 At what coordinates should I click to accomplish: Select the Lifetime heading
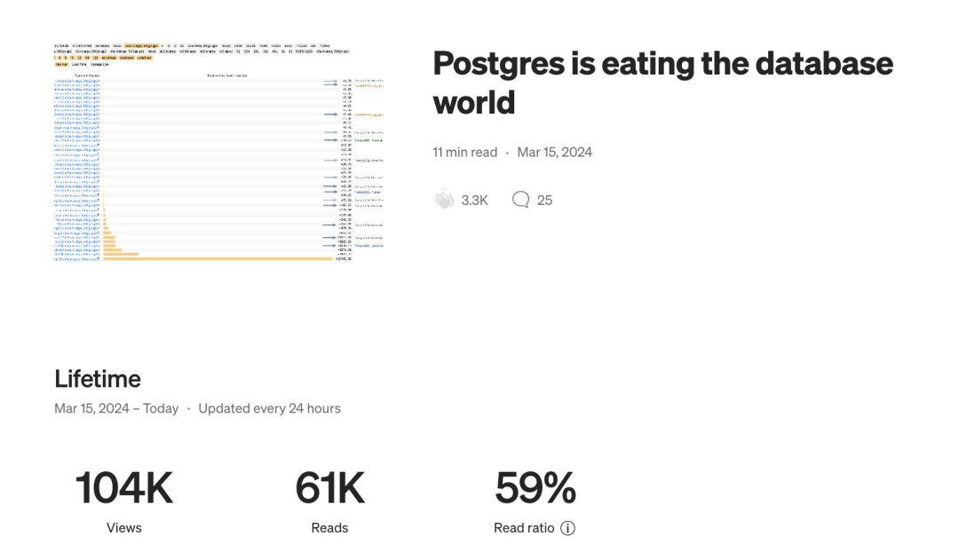coord(98,379)
